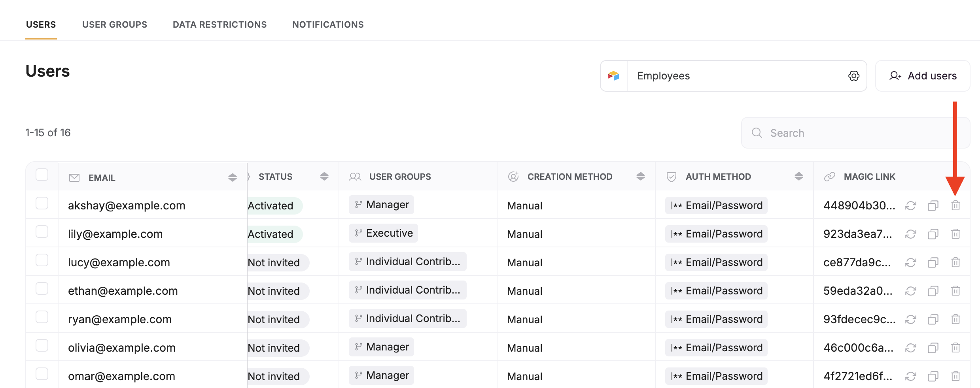The image size is (980, 388).
Task: Select olivia@example.com with its checkbox
Action: pos(42,345)
